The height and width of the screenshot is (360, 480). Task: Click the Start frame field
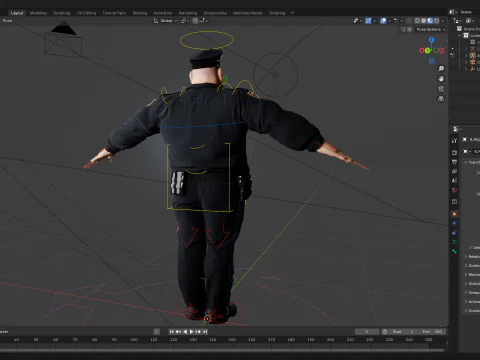403,332
